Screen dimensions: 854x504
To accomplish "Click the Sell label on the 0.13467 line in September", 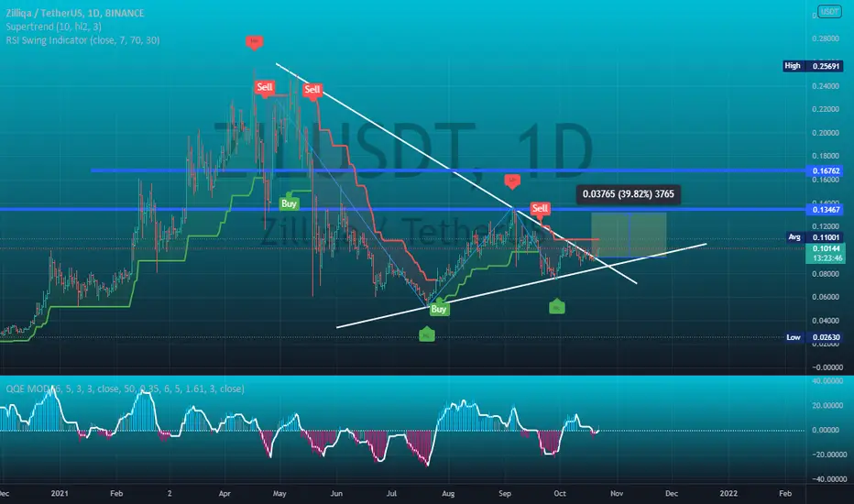I will tap(540, 208).
